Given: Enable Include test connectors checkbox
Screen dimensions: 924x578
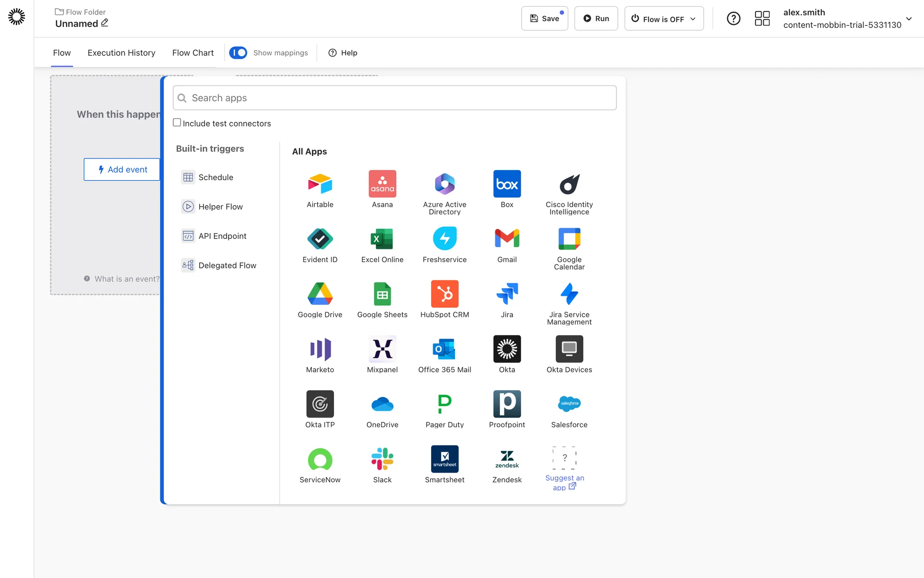Looking at the screenshot, I should (177, 123).
